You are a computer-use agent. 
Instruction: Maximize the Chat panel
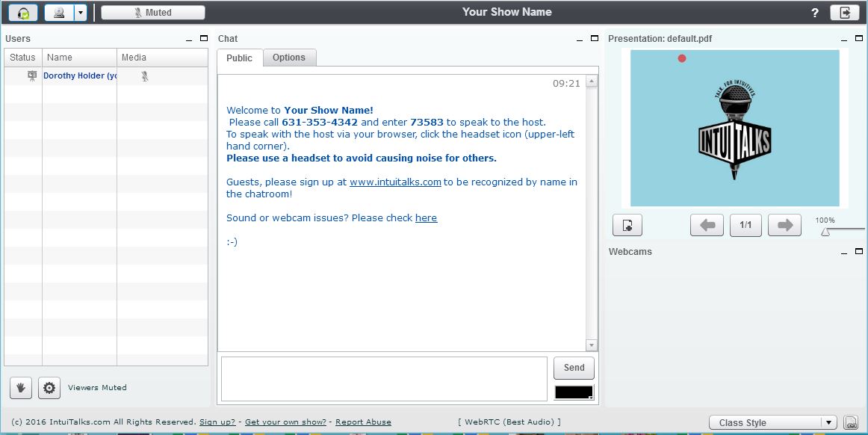point(595,38)
